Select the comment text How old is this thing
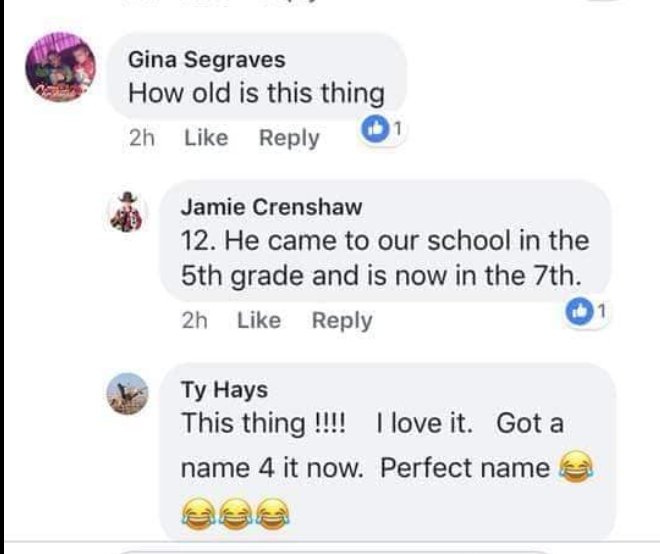The width and height of the screenshot is (660, 554). [256, 93]
